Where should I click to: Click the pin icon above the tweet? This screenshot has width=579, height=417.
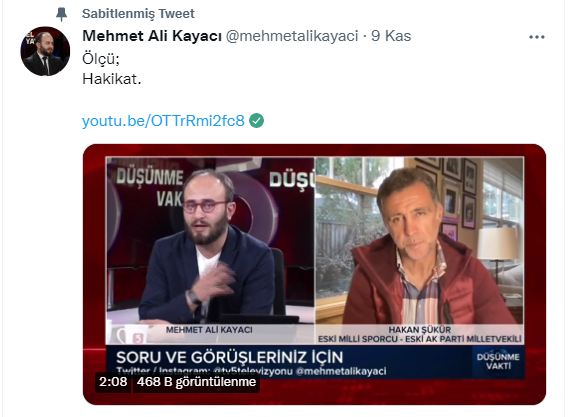61,14
